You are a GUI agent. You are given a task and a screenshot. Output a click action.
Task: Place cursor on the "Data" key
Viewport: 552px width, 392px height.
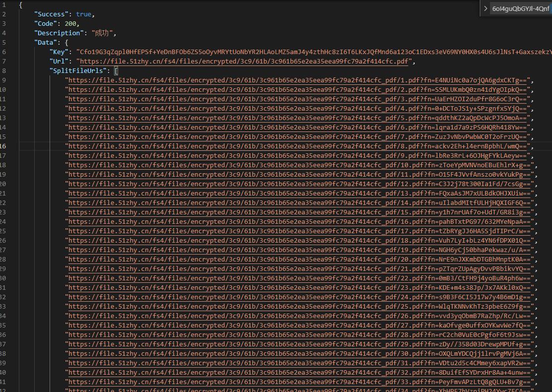pos(47,43)
